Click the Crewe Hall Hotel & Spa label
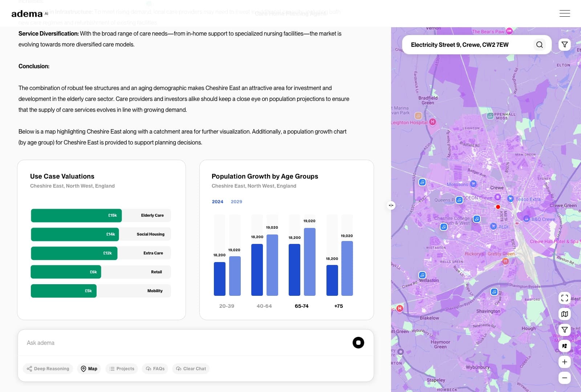 554,241
